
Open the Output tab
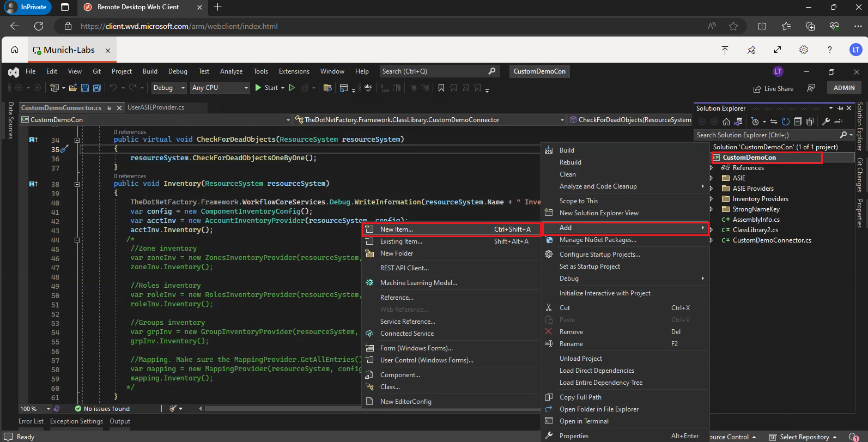[120, 421]
